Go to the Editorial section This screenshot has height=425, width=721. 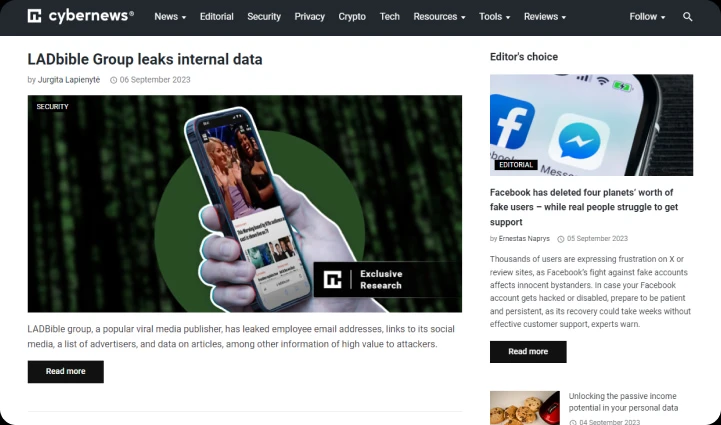[x=217, y=17]
